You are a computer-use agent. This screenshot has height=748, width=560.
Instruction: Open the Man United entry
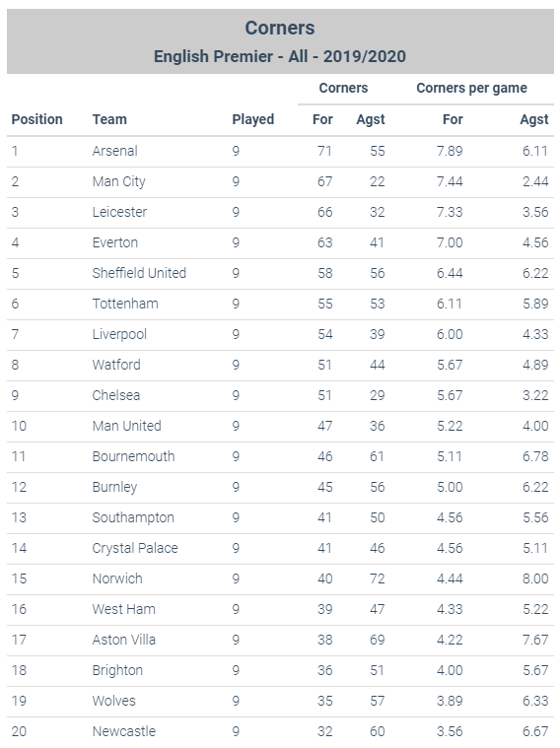pyautogui.click(x=126, y=426)
